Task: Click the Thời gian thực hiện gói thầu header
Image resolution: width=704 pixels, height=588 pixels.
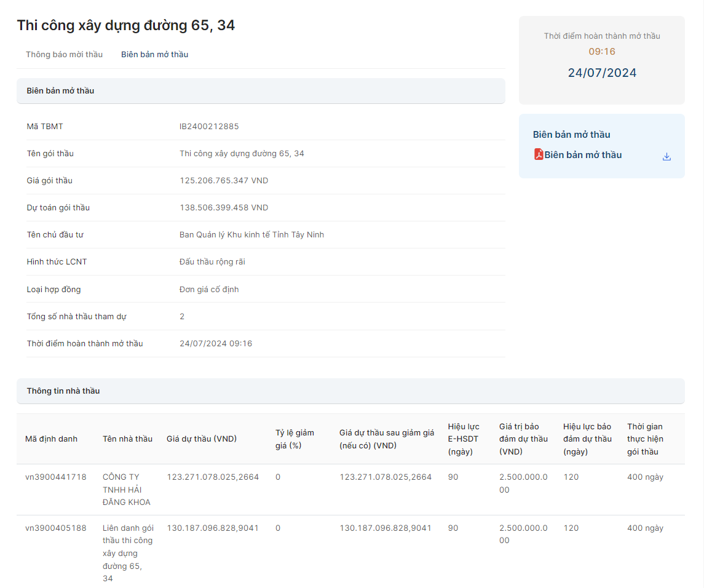Action: 645,439
